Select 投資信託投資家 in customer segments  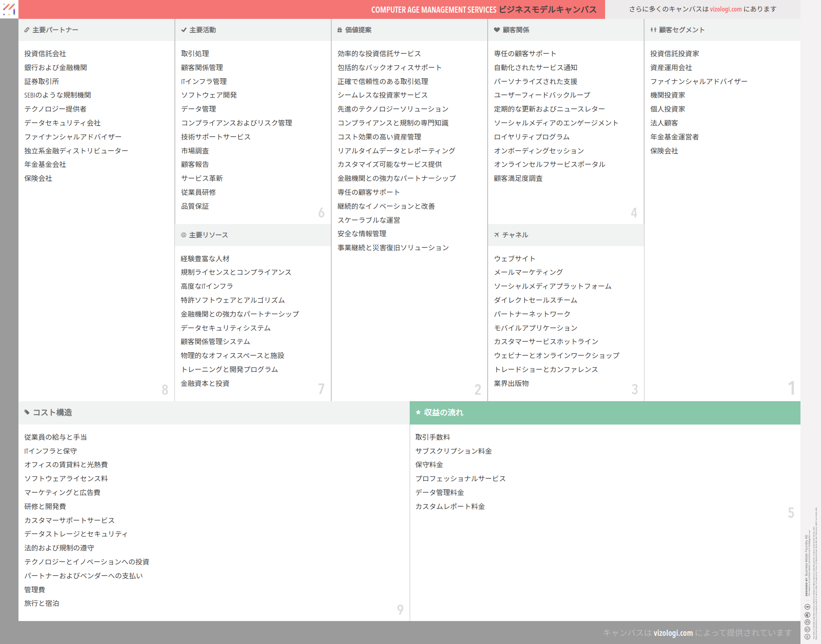[674, 54]
